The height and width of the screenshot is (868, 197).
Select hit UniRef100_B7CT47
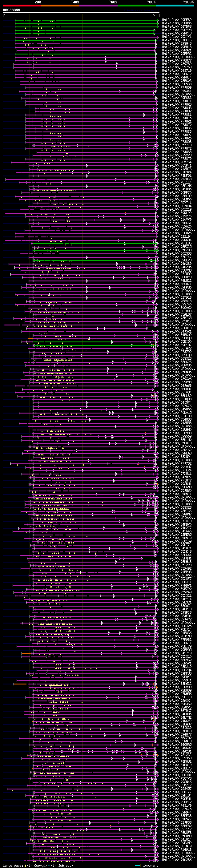177,257
